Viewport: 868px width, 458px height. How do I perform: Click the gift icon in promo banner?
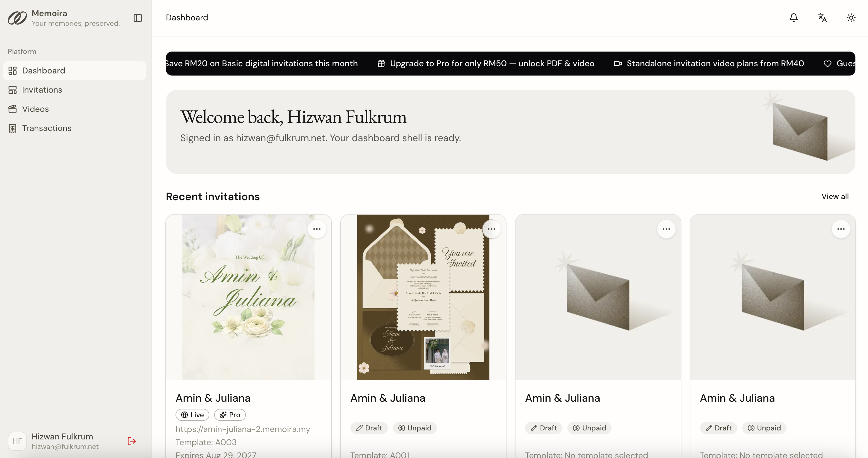[x=381, y=64]
